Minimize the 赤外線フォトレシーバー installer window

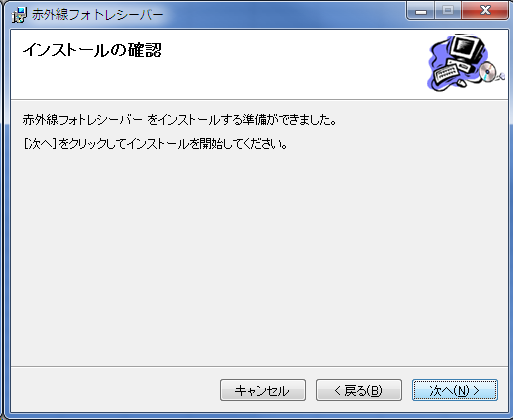pyautogui.click(x=421, y=11)
